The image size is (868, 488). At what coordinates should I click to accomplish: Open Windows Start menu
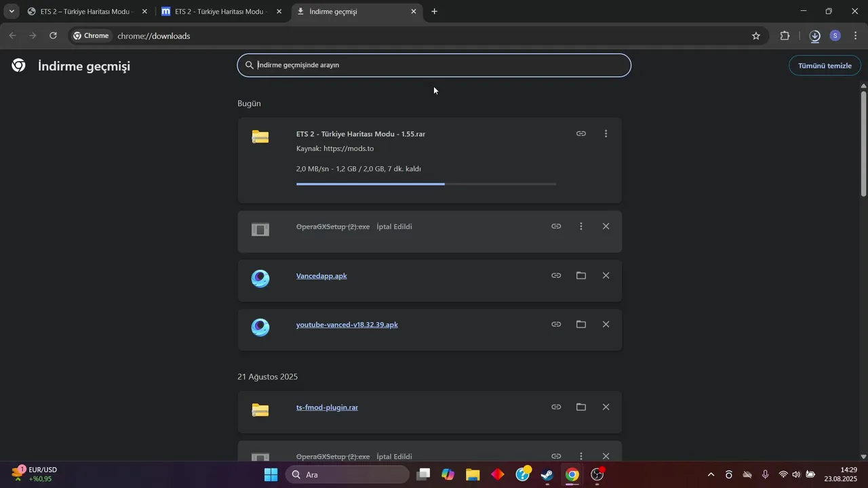pos(271,474)
